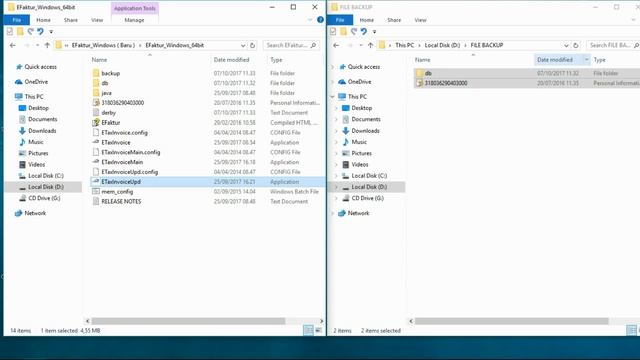Screen dimensions: 640x360
Task: Switch to large icons view in EFaktur window
Action: click(318, 330)
